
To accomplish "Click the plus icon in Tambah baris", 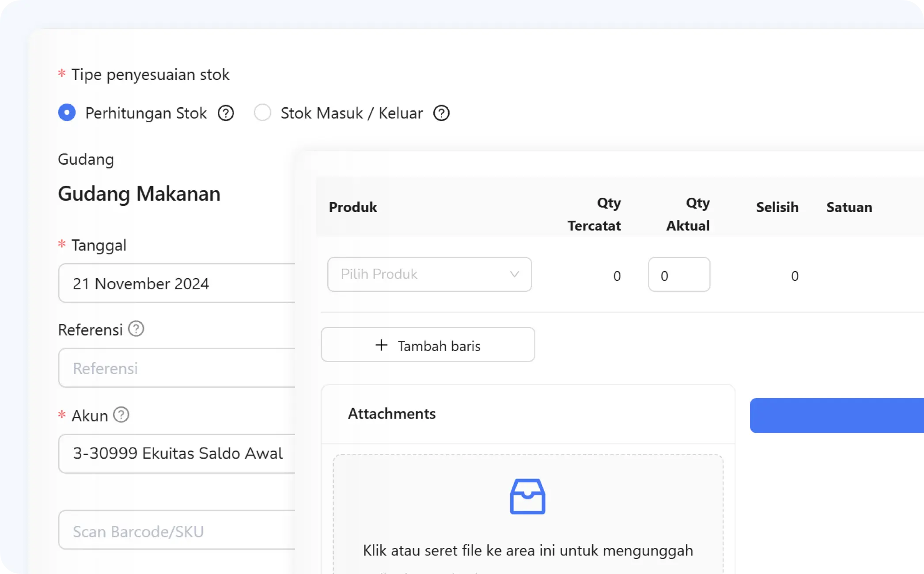I will pos(381,345).
